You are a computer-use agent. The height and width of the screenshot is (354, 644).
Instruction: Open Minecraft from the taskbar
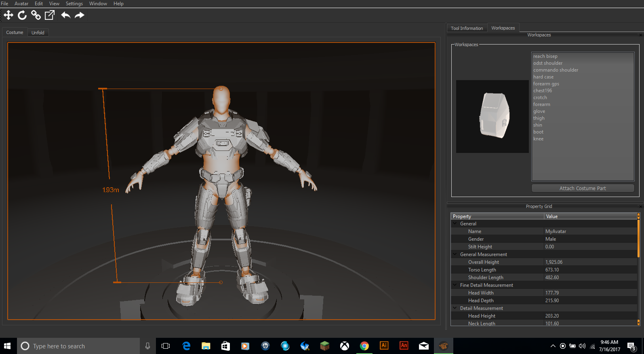325,346
